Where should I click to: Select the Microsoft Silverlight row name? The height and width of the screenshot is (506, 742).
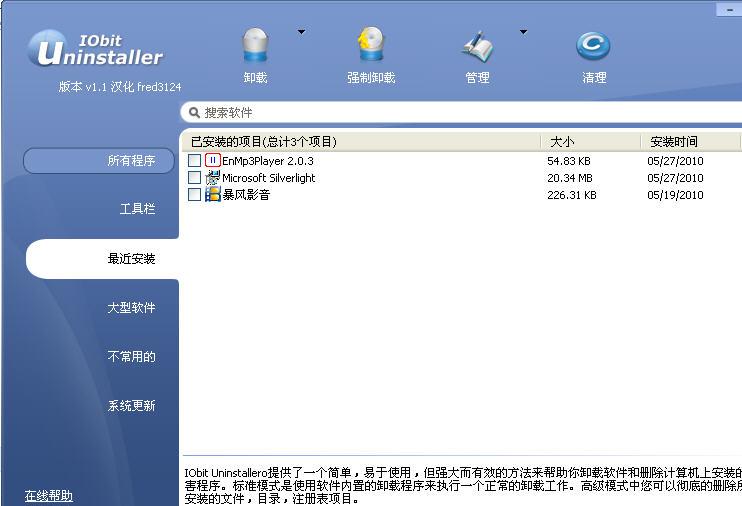(268, 178)
